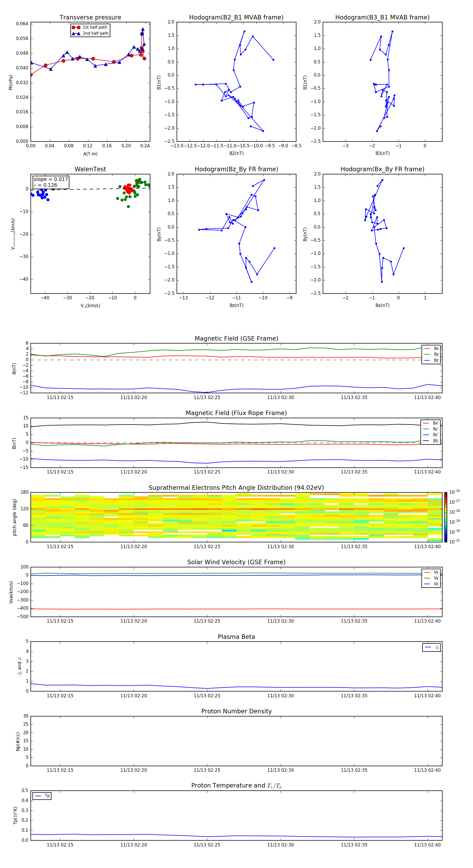
Task: Click the colorbar's 10^-31 tick label
Action: tap(455, 542)
